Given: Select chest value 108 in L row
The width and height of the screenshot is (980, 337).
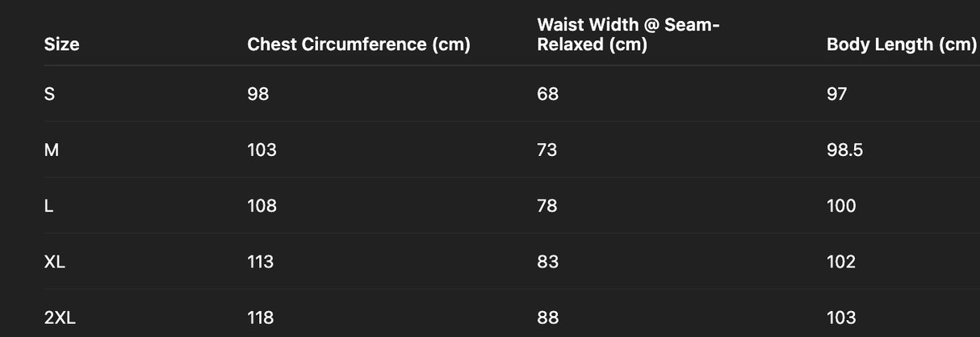Looking at the screenshot, I should pos(262,205).
